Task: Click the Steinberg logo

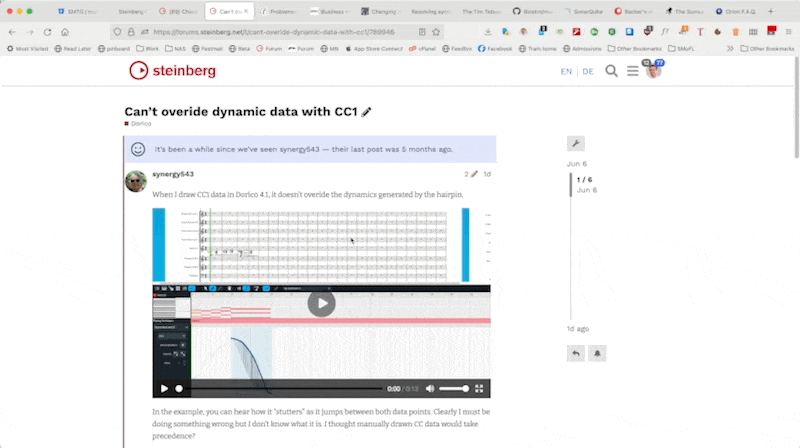Action: [172, 71]
